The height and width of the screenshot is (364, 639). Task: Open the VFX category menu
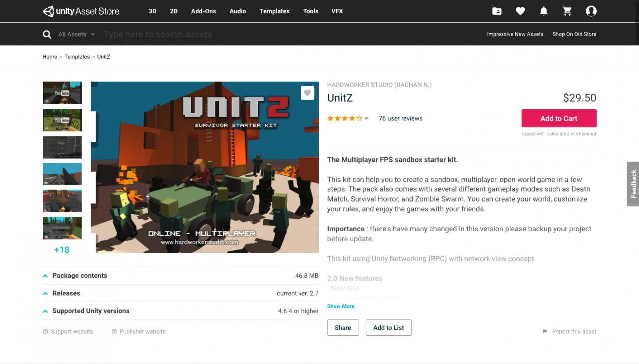tap(337, 11)
